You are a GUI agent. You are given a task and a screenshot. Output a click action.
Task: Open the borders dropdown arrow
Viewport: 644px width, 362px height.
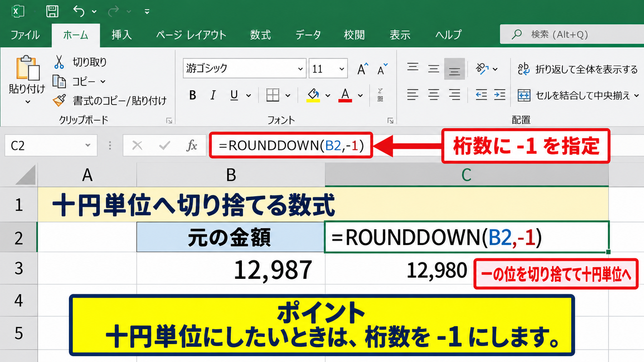click(288, 95)
